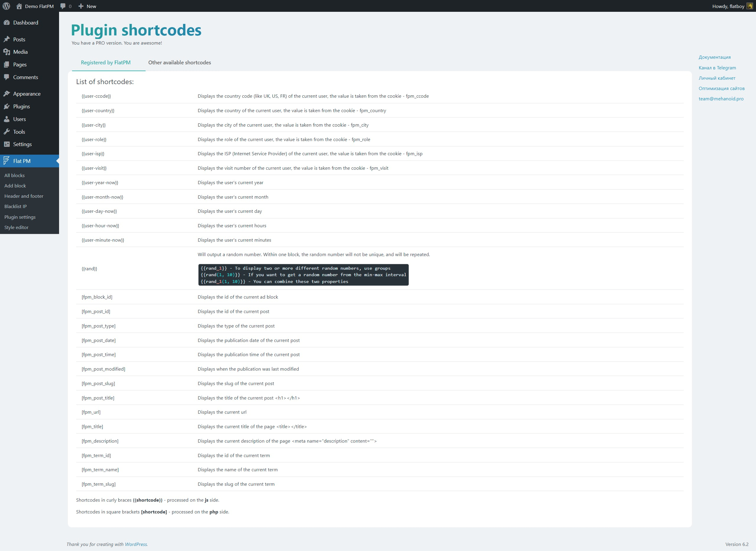Click the rand code example block
The height and width of the screenshot is (551, 756).
pyautogui.click(x=303, y=275)
